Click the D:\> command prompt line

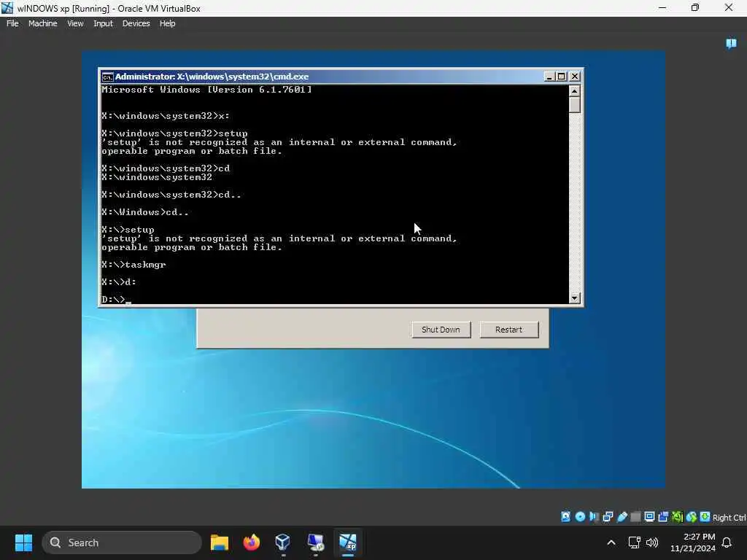click(116, 299)
